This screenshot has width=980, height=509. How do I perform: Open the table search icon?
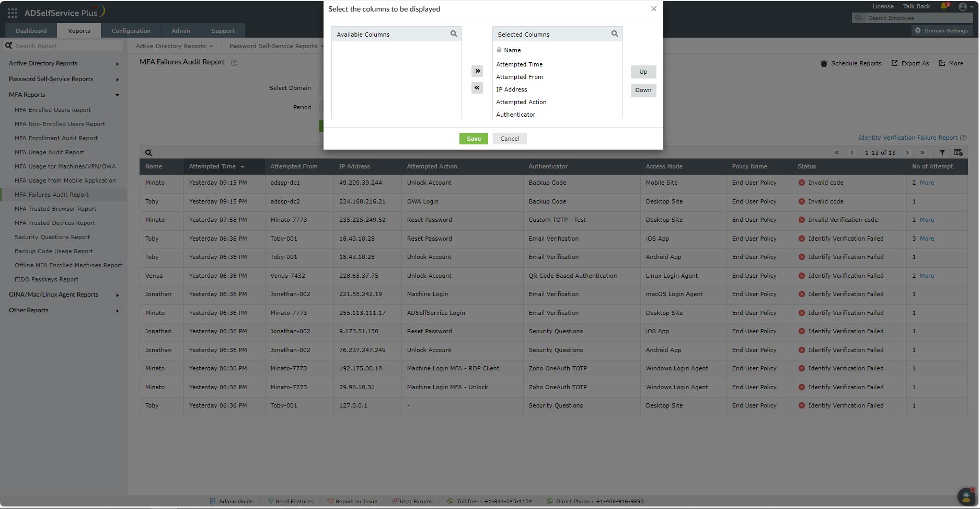(x=148, y=153)
